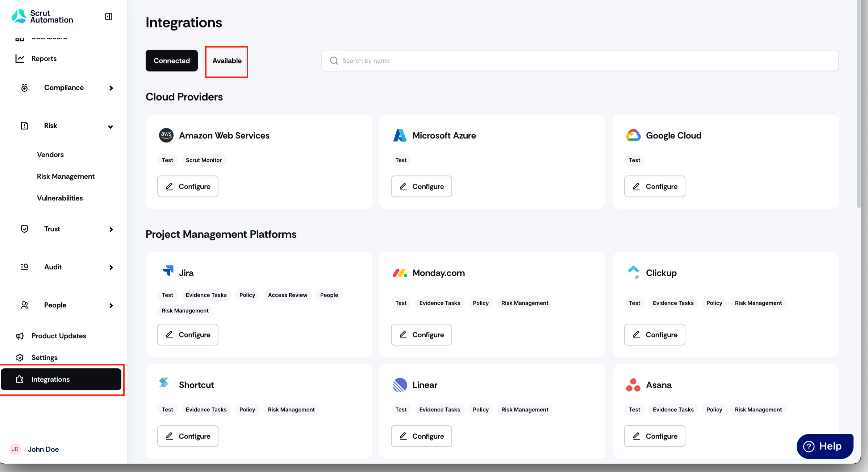Configure Asana integration

[655, 436]
